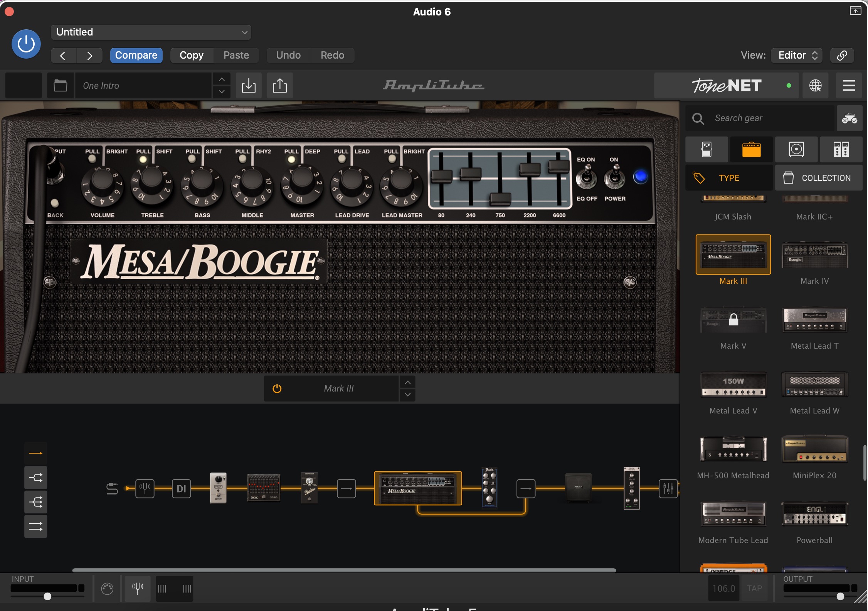
Task: Switch to the TYPE filter tab
Action: [x=729, y=178]
